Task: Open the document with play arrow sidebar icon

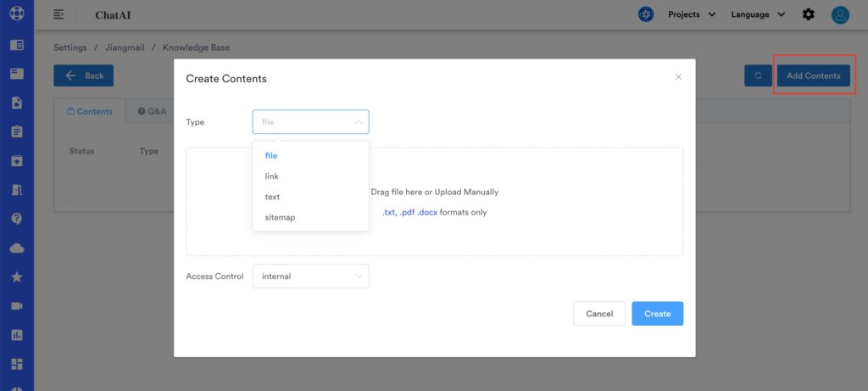Action: 17,103
